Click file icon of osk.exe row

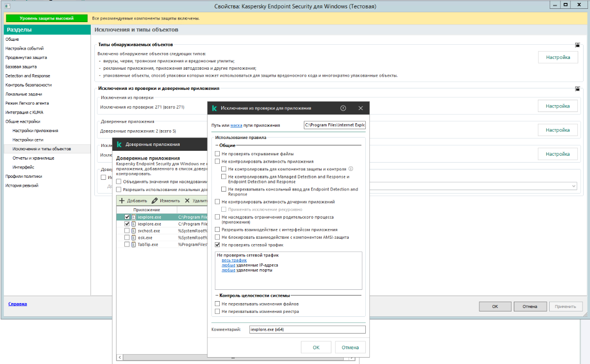(133, 237)
